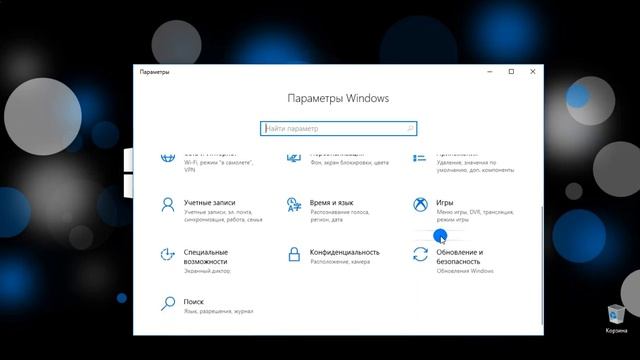Image resolution: width=640 pixels, height=360 pixels.
Task: Click the settings window vertical scrollbar
Action: point(542,265)
